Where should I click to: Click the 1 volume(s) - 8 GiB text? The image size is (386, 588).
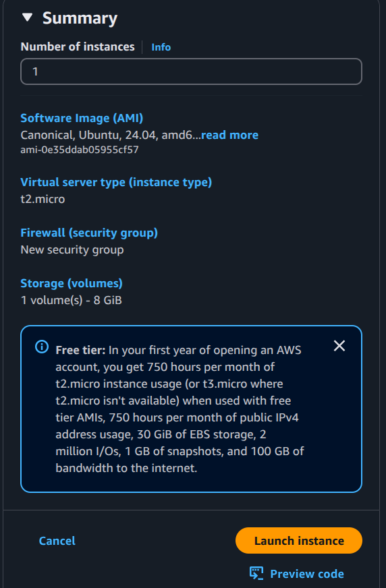pyautogui.click(x=72, y=300)
